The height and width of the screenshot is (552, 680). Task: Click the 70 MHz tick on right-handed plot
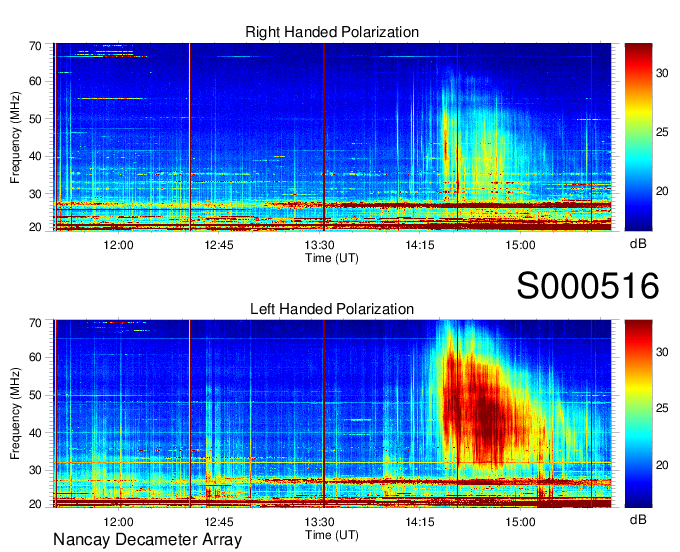click(x=35, y=46)
